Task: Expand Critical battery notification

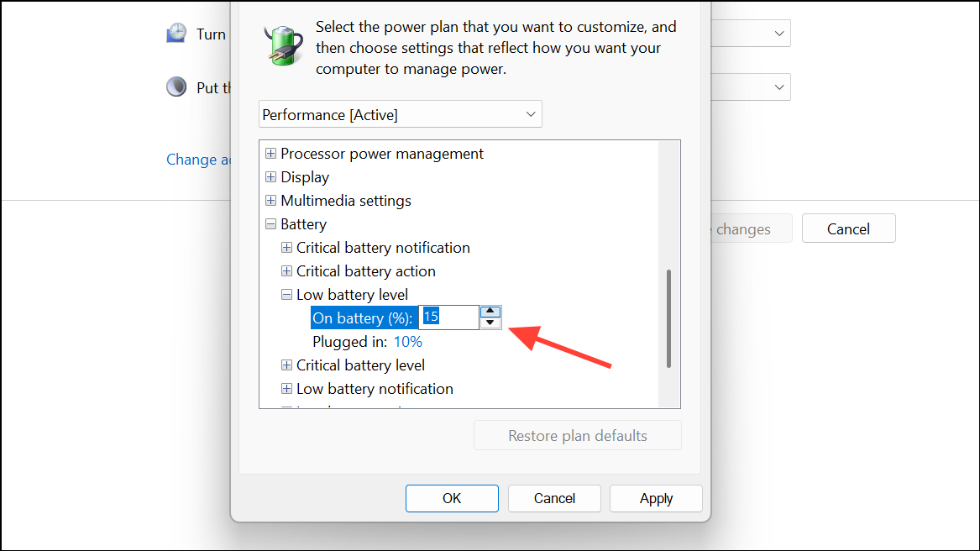Action: (x=286, y=248)
